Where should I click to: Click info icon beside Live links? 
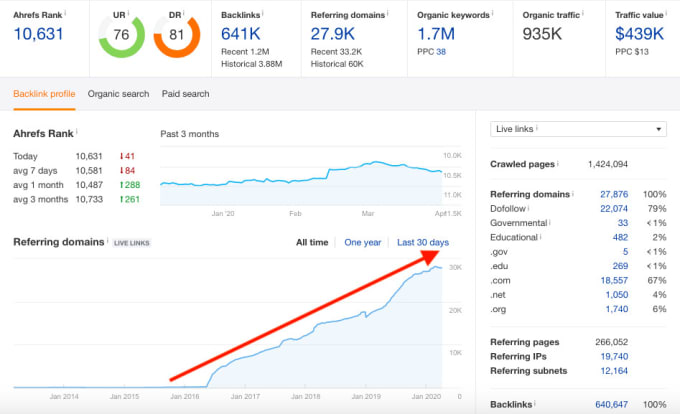[x=537, y=127]
